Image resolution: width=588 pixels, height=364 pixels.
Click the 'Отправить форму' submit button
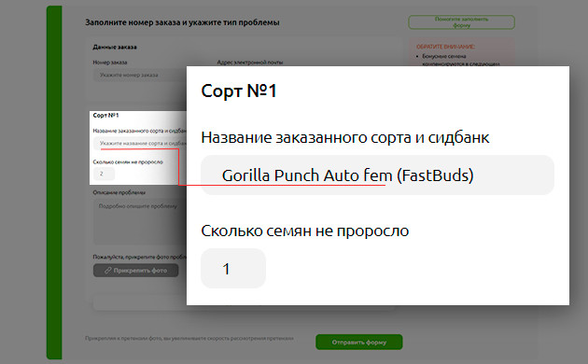pos(359,342)
